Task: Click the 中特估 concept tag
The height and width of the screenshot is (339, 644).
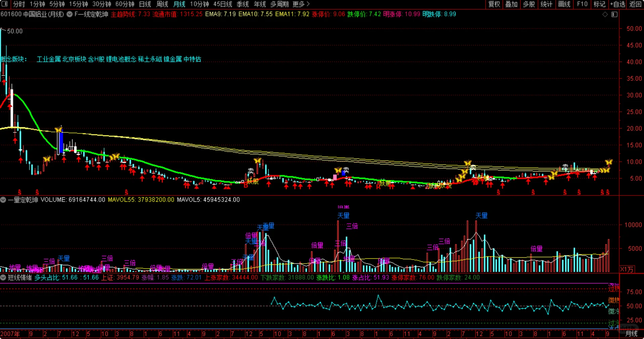Action: point(192,59)
